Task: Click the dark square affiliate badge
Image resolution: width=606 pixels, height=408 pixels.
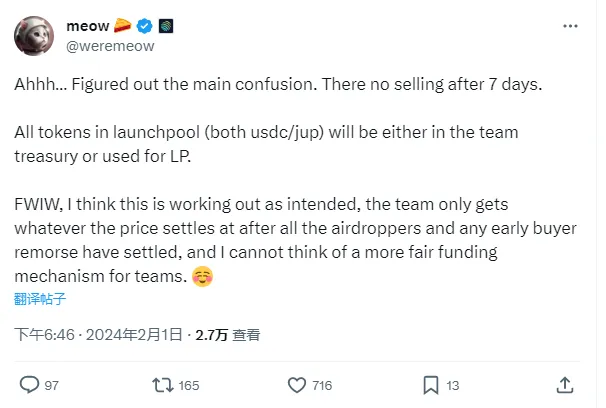Action: pos(165,25)
